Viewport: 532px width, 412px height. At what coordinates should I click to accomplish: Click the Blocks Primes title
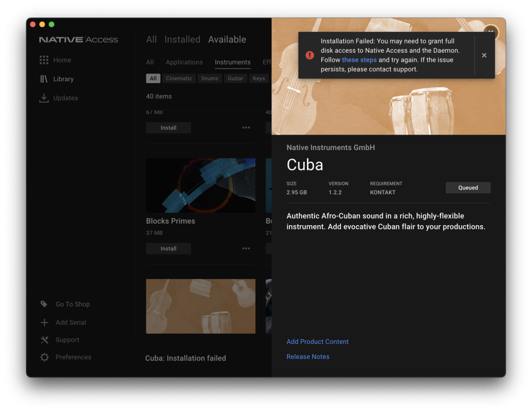pyautogui.click(x=171, y=221)
